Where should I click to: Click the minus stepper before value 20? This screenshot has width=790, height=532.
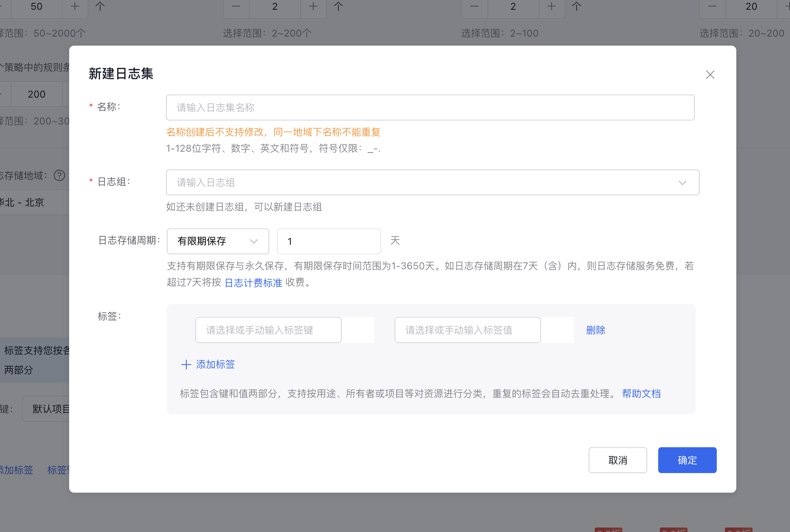click(x=712, y=7)
